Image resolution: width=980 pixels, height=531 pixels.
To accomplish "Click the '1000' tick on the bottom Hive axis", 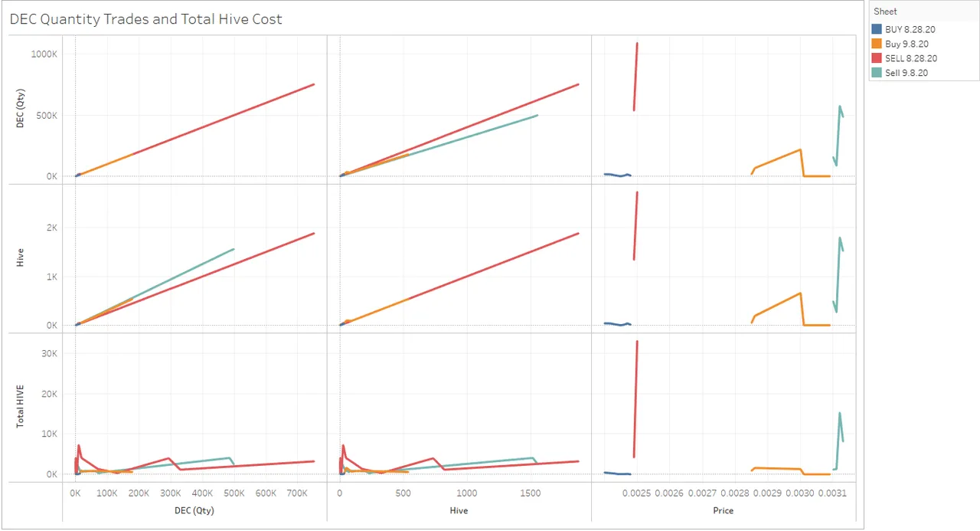I will (x=466, y=493).
